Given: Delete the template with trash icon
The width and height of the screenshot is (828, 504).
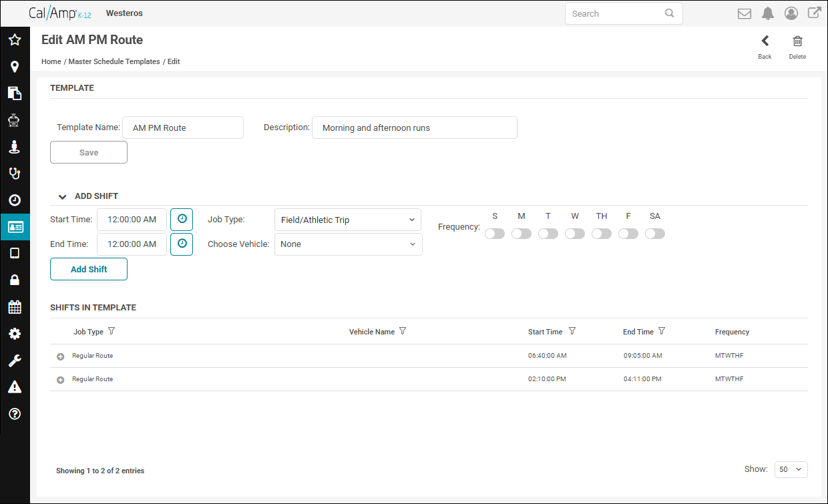Looking at the screenshot, I should [x=797, y=41].
